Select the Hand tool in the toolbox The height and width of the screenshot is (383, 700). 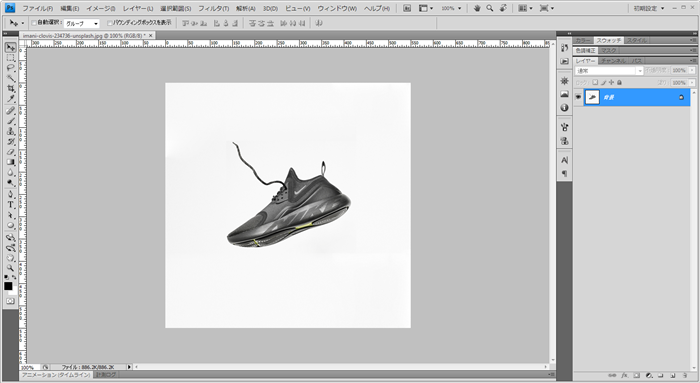tap(11, 258)
